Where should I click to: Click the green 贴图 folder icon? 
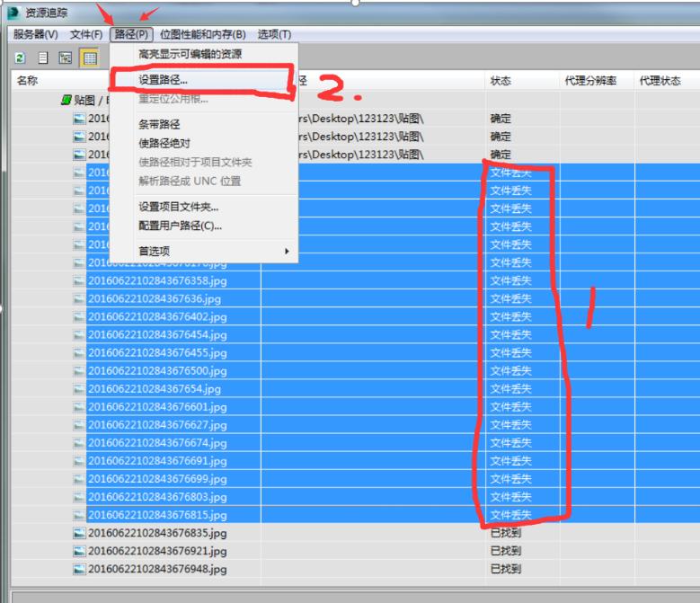(x=66, y=100)
